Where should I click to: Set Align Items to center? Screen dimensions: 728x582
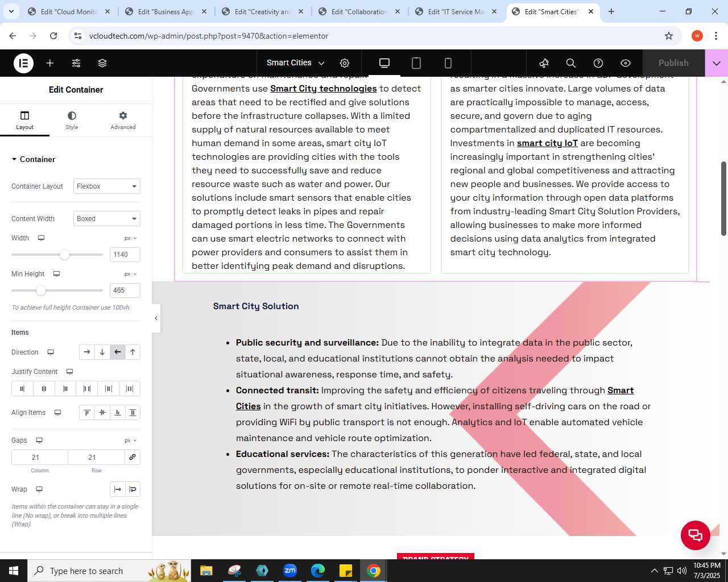click(102, 413)
